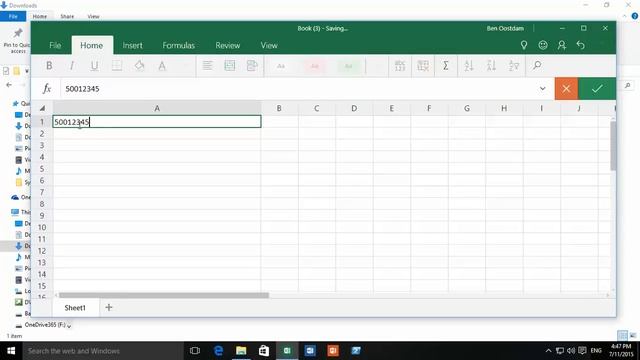Open the text alignment tool
The image size is (640, 360).
point(207,66)
